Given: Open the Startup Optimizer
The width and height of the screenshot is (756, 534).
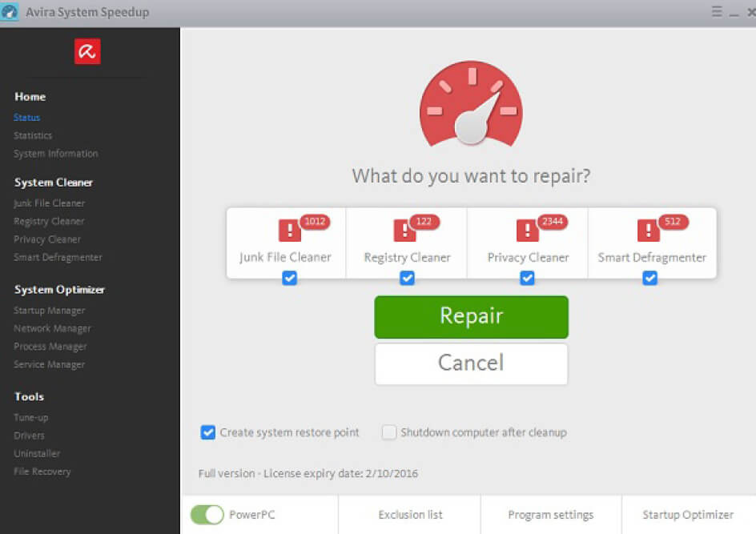Looking at the screenshot, I should coord(688,515).
